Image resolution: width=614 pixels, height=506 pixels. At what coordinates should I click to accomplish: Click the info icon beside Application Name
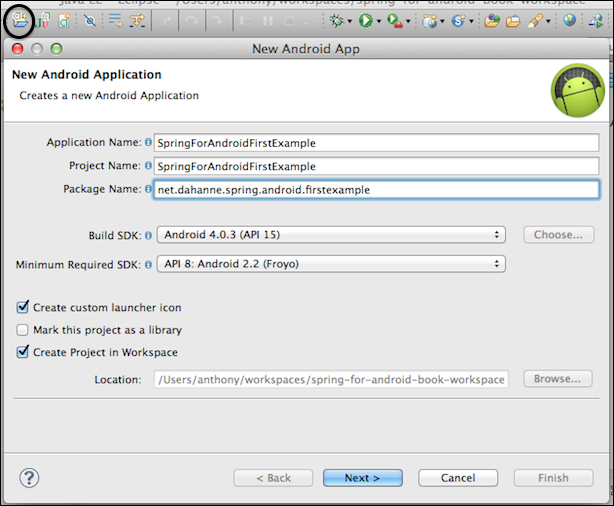[148, 142]
